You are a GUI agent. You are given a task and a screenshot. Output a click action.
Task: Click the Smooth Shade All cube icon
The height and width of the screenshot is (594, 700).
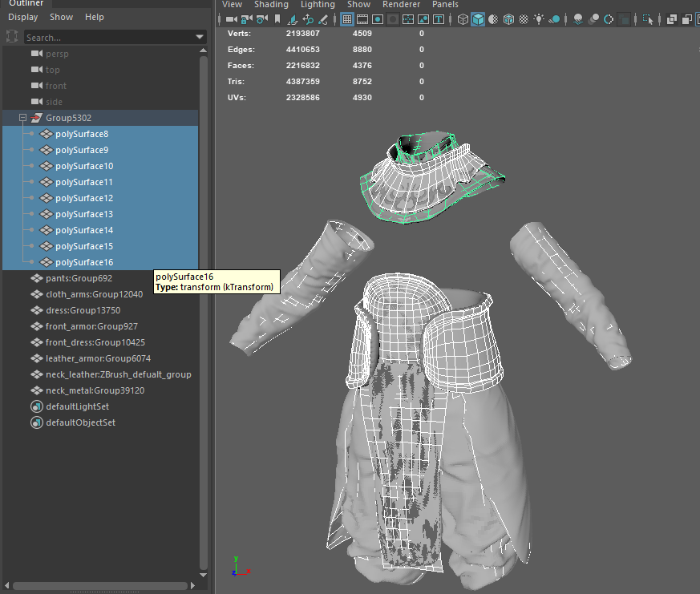478,19
